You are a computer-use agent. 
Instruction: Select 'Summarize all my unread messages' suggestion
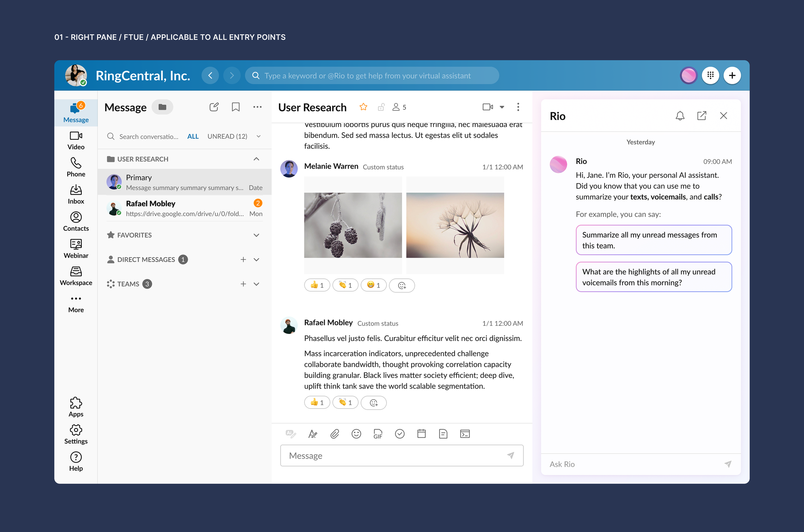(x=653, y=240)
